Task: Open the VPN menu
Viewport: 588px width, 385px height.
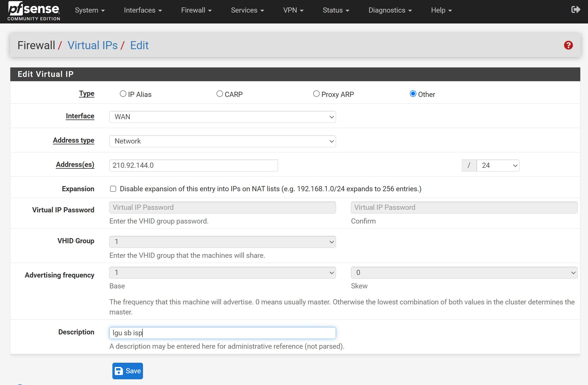Action: coord(293,10)
